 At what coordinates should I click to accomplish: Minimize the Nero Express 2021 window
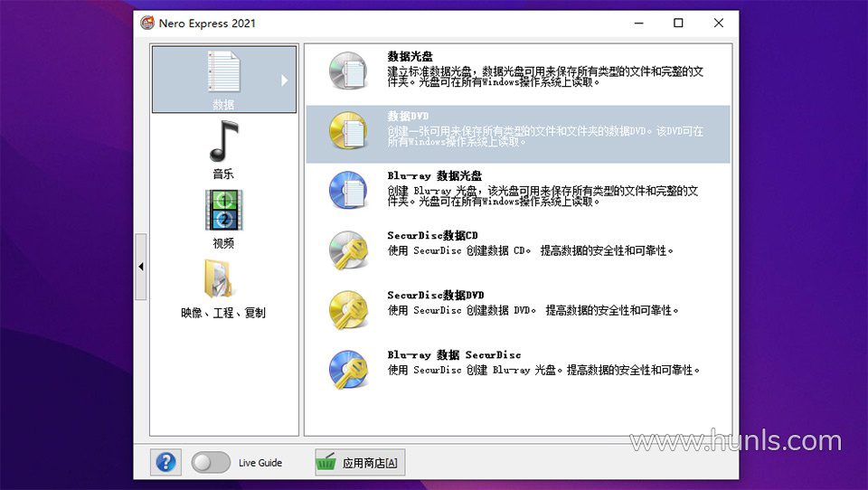tap(639, 23)
